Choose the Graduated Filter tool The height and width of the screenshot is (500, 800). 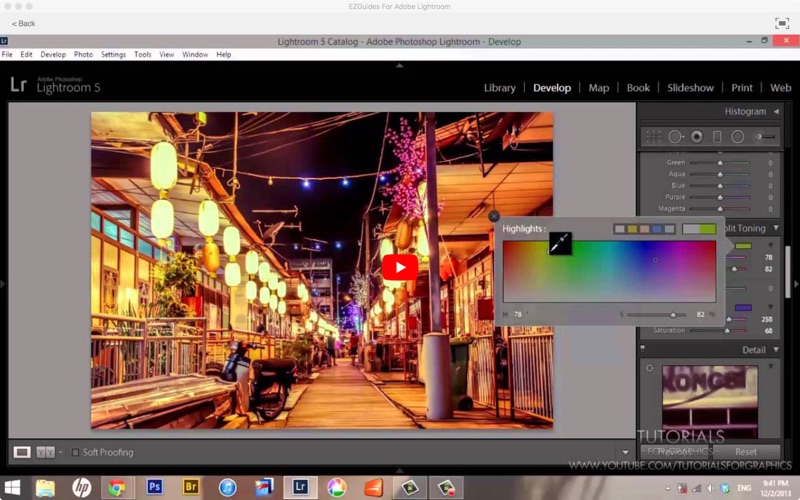tap(716, 137)
